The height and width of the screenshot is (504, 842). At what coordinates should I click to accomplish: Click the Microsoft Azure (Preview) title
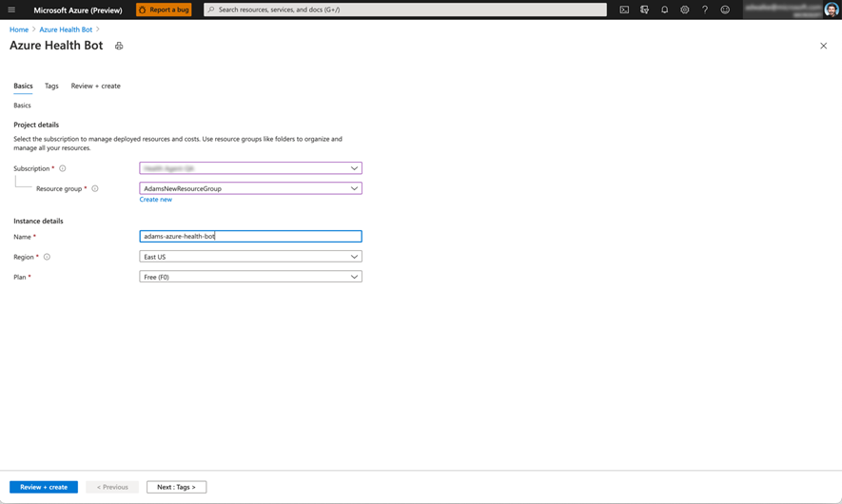tap(78, 10)
